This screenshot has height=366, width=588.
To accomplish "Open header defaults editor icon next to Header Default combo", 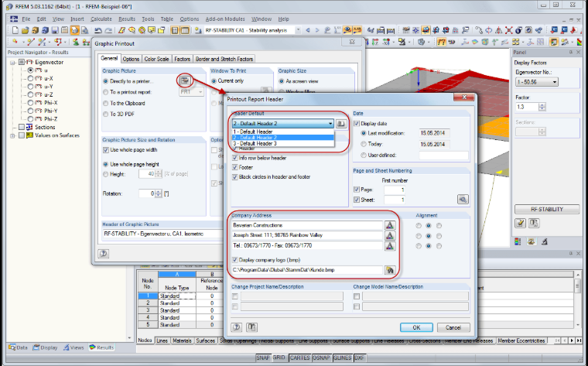I will pyautogui.click(x=341, y=123).
